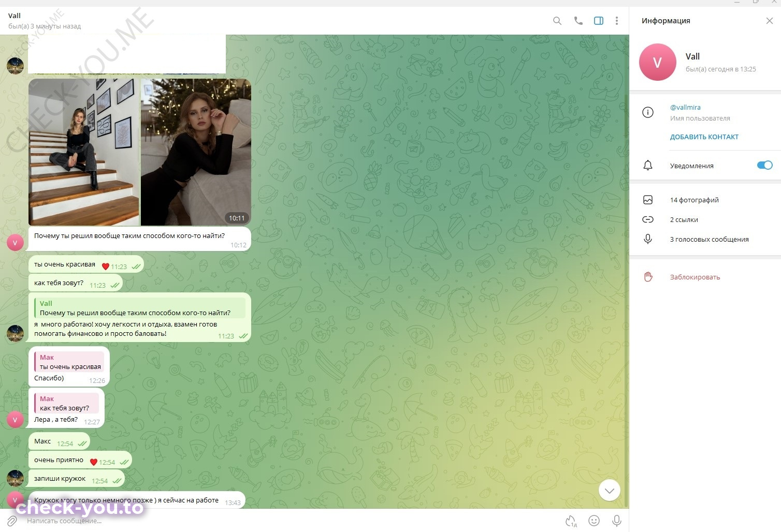Open the Christmas tree photo thumbnail
The image size is (781, 532).
pos(196,152)
